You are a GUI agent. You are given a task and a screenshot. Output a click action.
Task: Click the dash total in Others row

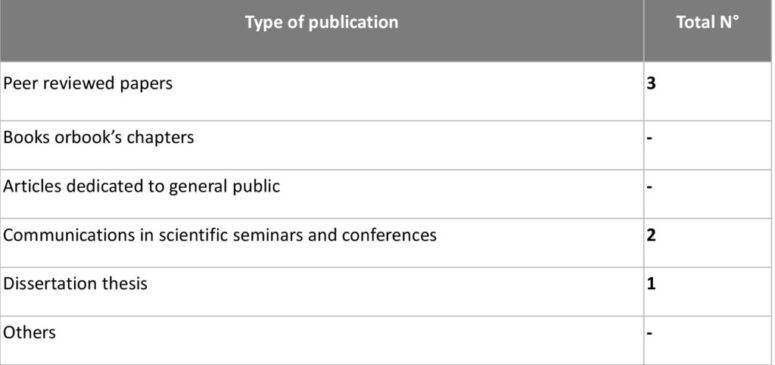click(x=649, y=333)
